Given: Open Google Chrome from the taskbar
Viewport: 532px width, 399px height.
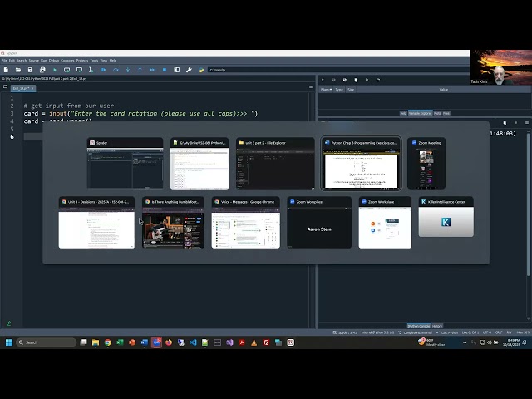Looking at the screenshot, I should pyautogui.click(x=108, y=342).
